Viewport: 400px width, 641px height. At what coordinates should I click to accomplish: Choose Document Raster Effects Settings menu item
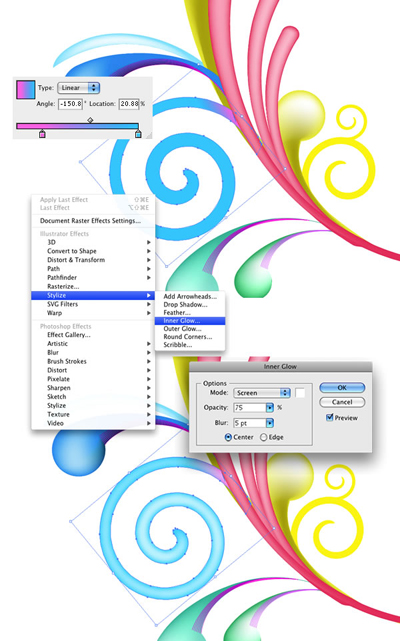pos(93,221)
